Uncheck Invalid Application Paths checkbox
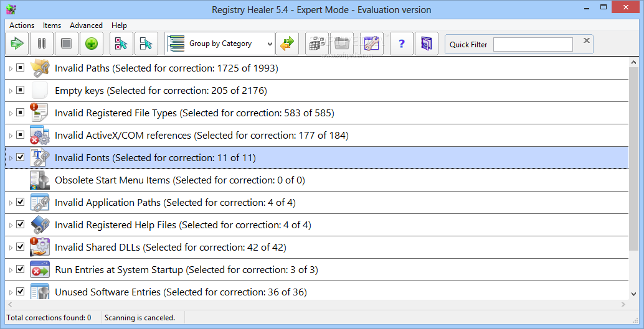 [x=20, y=202]
